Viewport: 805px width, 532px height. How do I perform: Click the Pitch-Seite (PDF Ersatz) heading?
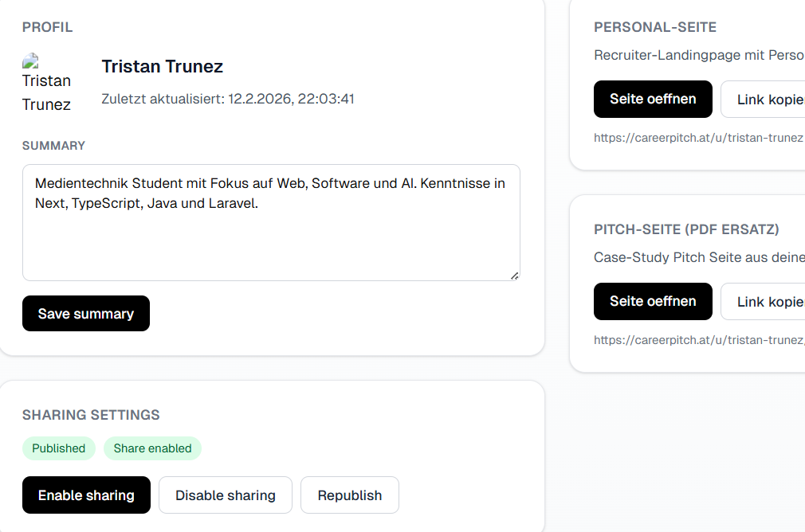tap(686, 229)
